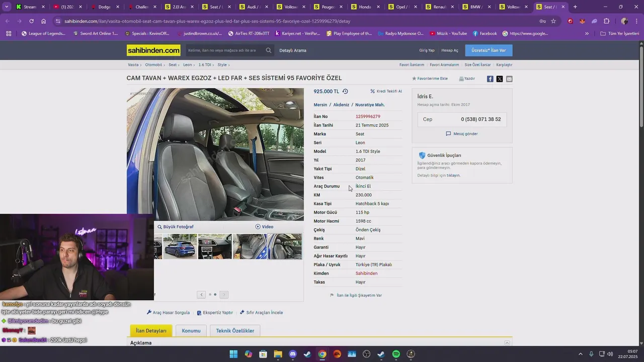The width and height of the screenshot is (644, 362).
Task: Click Mesaj gönder to seller
Action: click(x=462, y=134)
